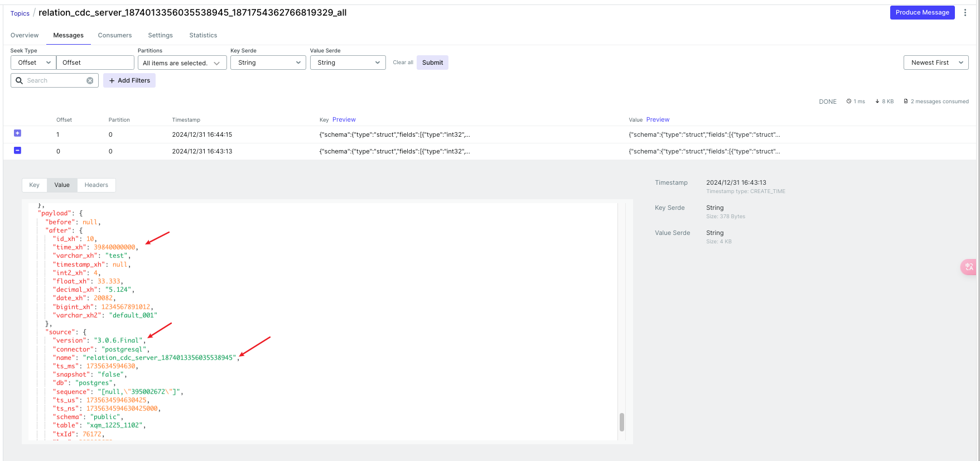Viewport: 980px width, 461px height.
Task: Open the Value Serde dropdown
Action: coord(347,63)
